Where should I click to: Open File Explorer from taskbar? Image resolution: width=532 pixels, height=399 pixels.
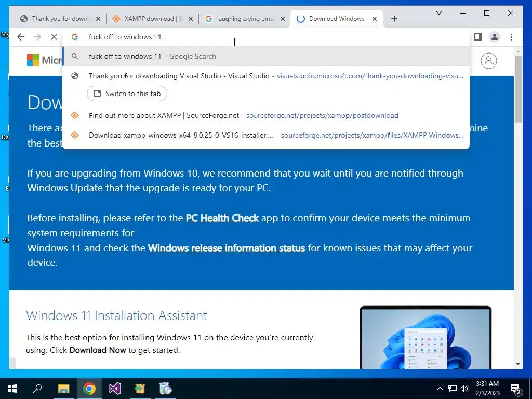click(63, 389)
